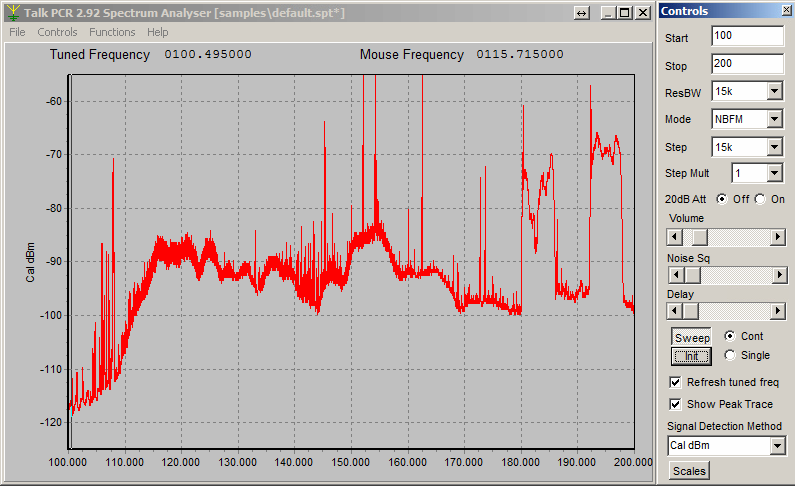Click the 200.000 frequency axis label
Screen dimensions: 795x486
coord(633,462)
